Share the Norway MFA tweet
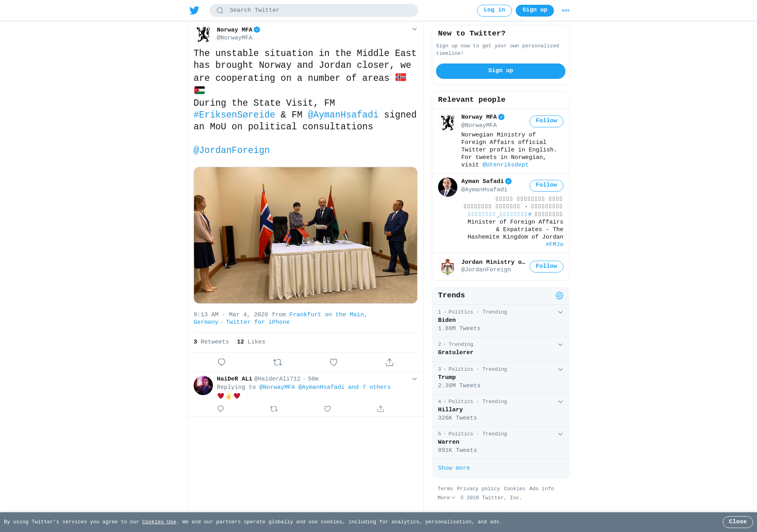 [390, 362]
